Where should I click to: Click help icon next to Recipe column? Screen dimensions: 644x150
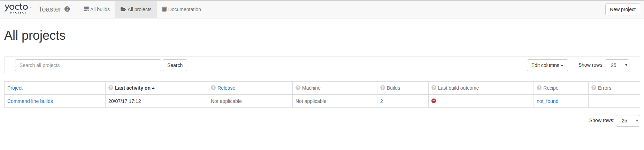[x=539, y=88]
